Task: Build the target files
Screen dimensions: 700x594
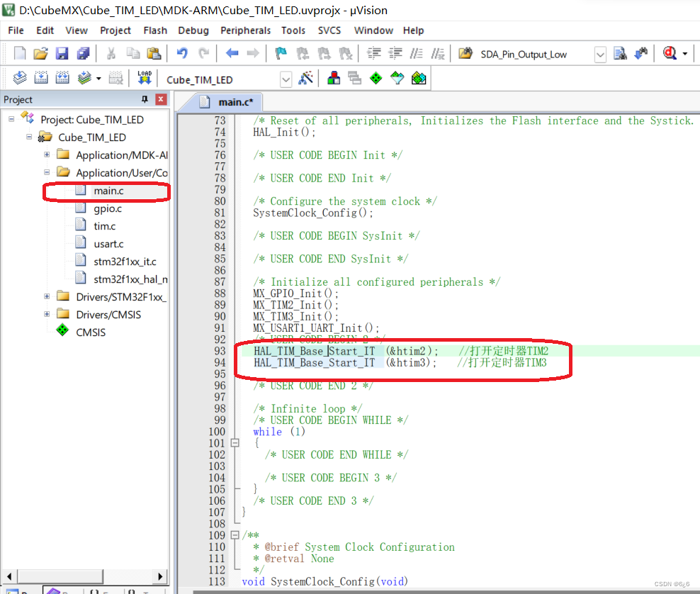Action: coord(41,78)
